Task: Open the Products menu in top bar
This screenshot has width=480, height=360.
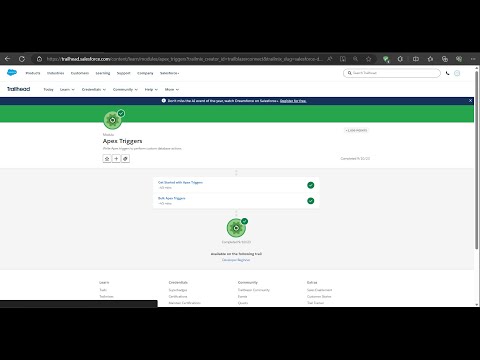Action: (33, 73)
